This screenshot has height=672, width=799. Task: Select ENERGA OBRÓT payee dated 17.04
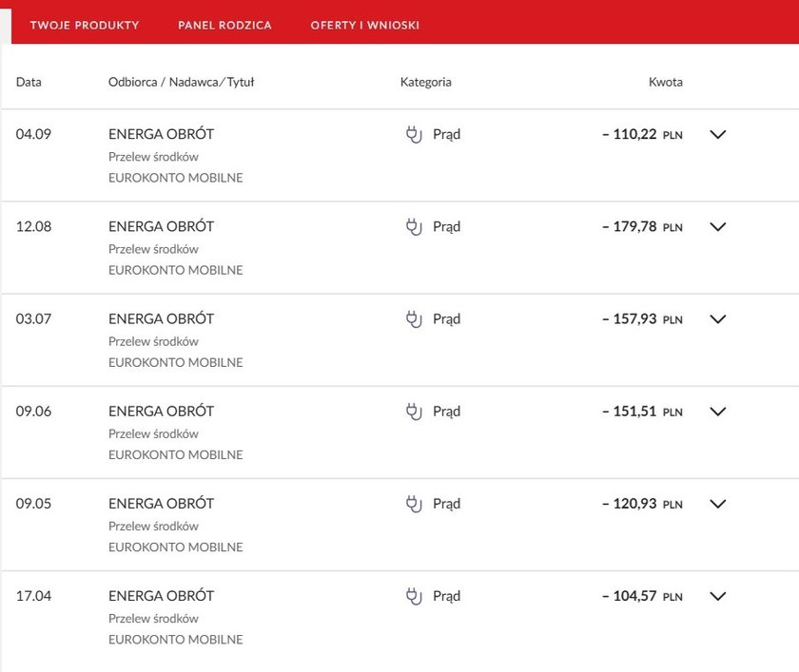pyautogui.click(x=161, y=596)
